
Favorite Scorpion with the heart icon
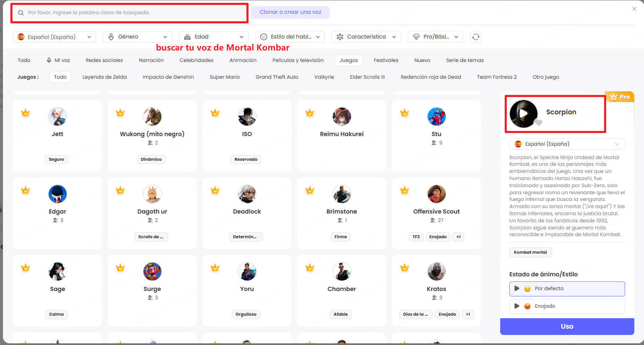coord(539,123)
